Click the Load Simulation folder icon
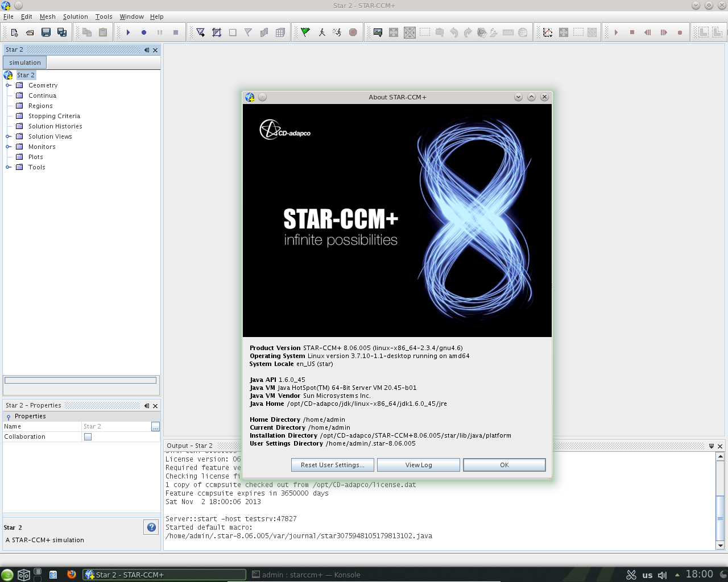The height and width of the screenshot is (582, 728). 30,32
